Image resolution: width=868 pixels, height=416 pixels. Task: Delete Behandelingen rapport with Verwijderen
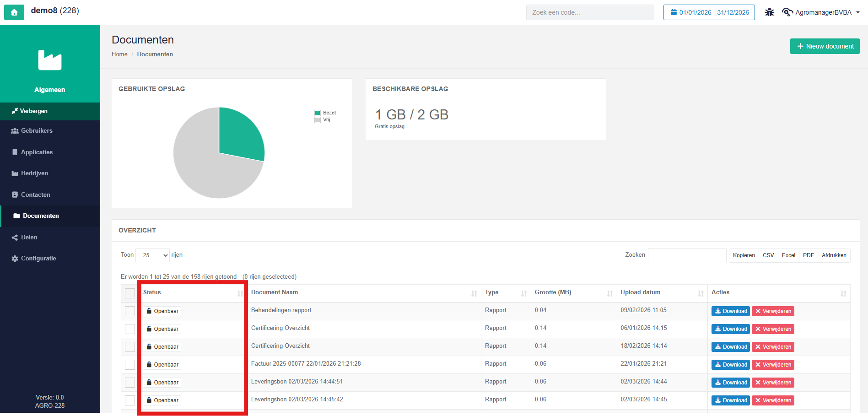[x=773, y=311]
